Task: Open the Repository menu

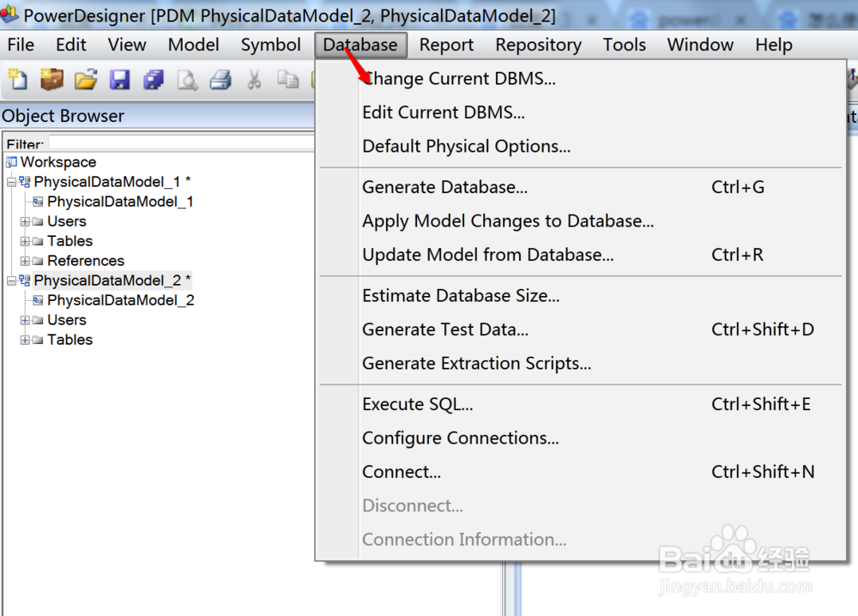Action: click(x=539, y=45)
